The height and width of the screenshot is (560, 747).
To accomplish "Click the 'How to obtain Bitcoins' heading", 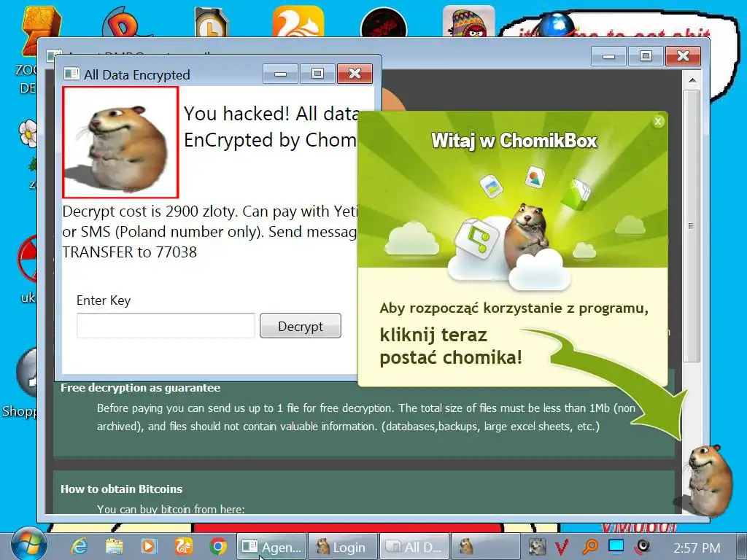I will click(x=122, y=489).
